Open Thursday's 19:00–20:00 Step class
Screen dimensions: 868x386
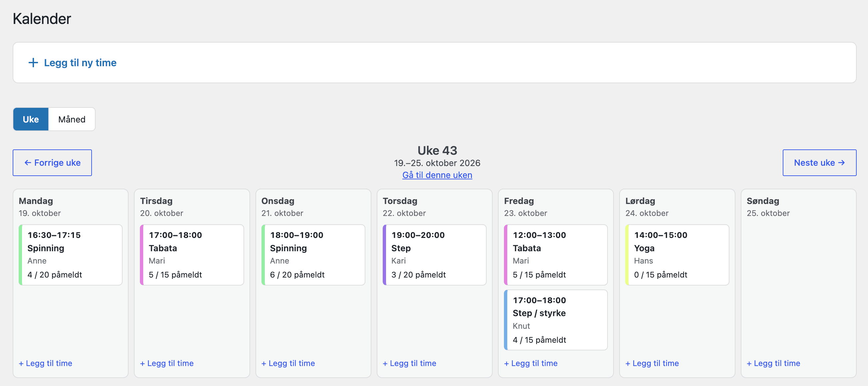434,255
